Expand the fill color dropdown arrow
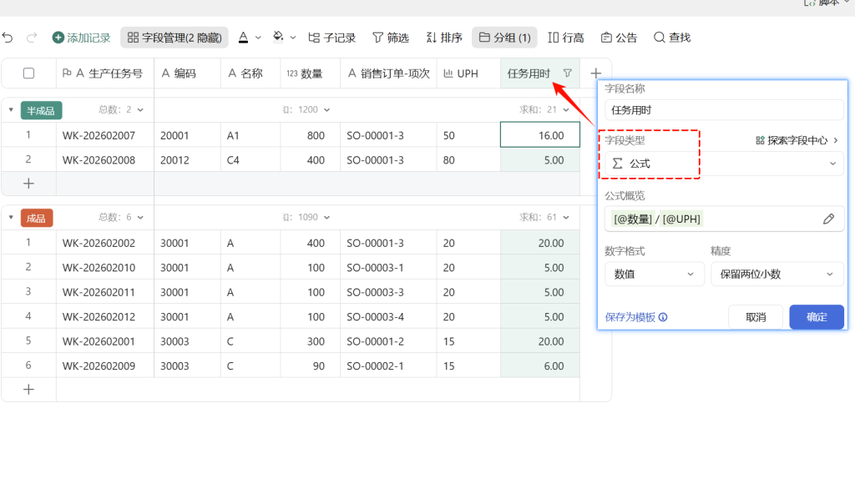 [293, 38]
